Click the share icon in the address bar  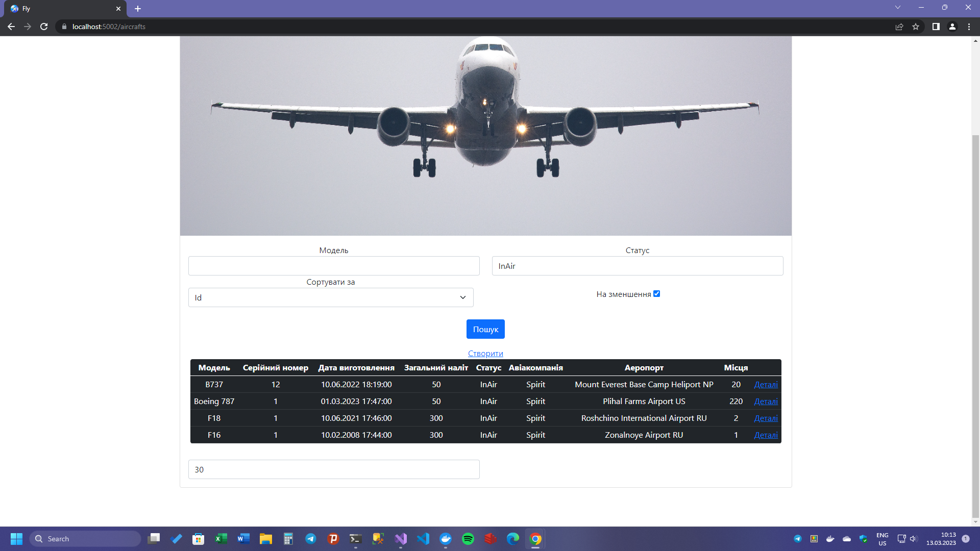click(899, 27)
